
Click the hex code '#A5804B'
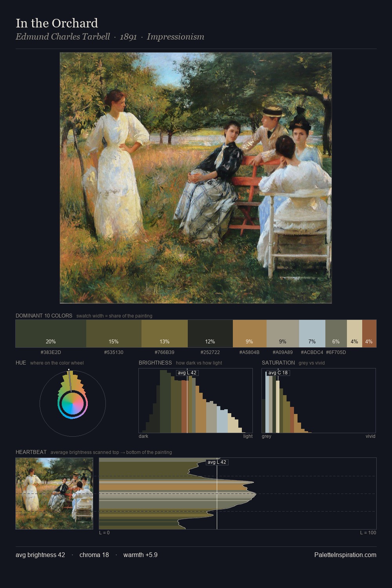[249, 352]
